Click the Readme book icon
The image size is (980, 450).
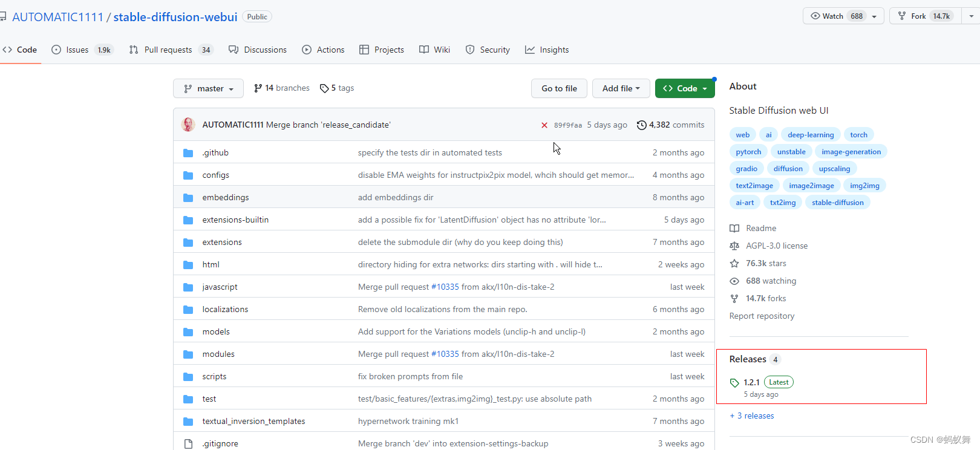click(734, 229)
